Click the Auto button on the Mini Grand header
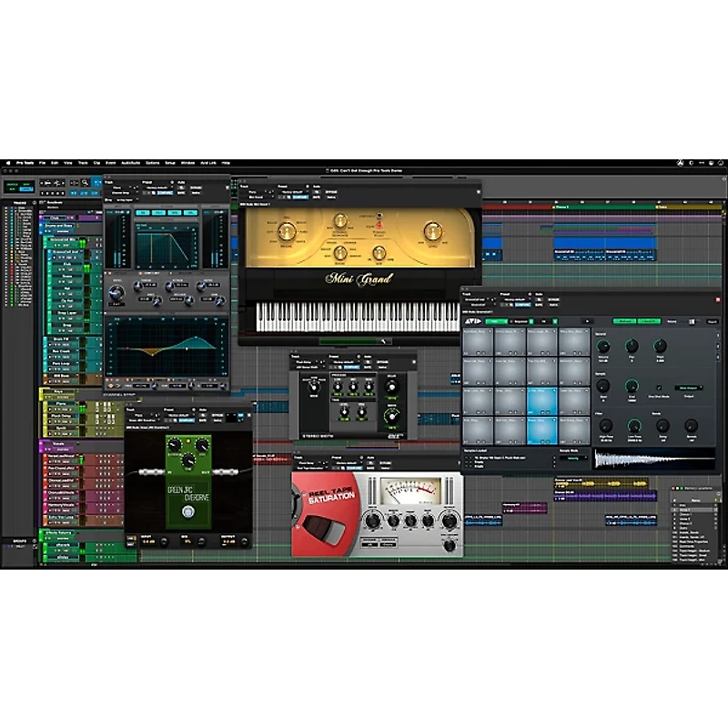 316,192
